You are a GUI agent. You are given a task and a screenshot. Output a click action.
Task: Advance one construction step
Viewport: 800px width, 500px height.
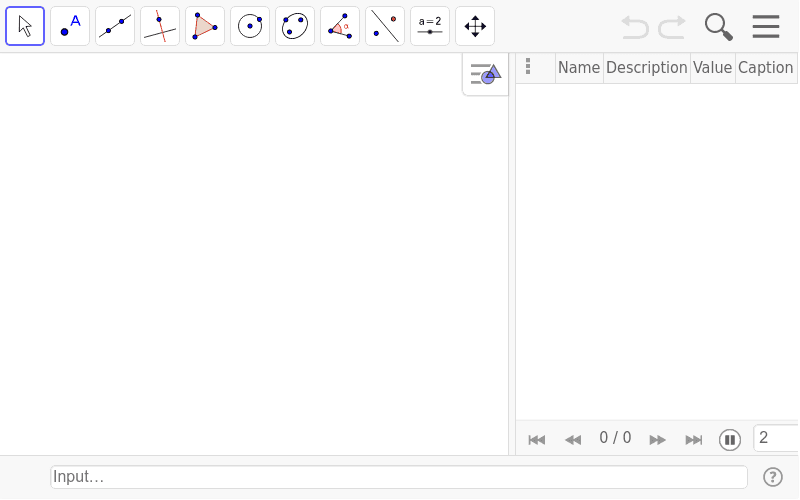[657, 439]
